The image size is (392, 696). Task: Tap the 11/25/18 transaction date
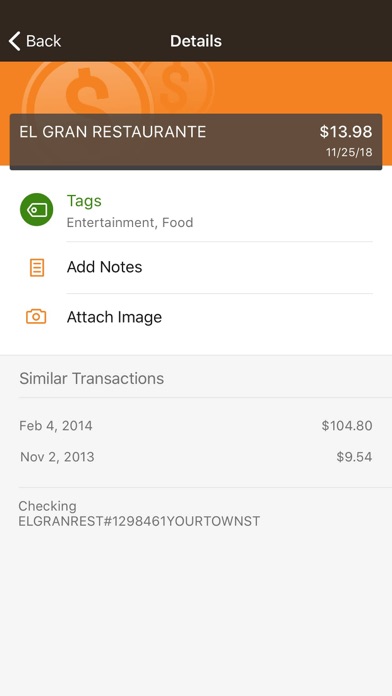tap(349, 153)
